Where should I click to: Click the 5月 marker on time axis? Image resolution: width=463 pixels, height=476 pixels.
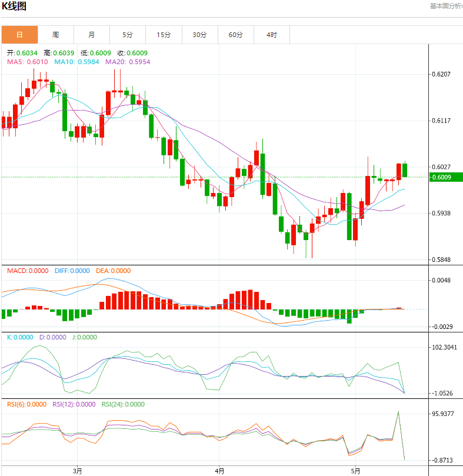[x=355, y=471]
